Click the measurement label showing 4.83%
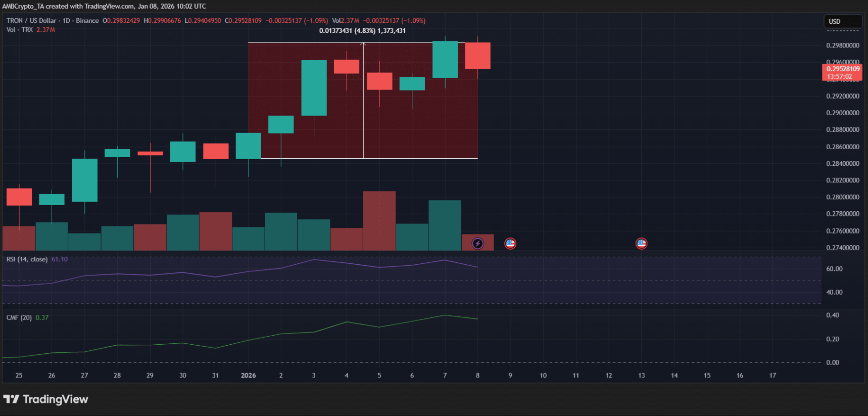The image size is (868, 416). (x=362, y=31)
